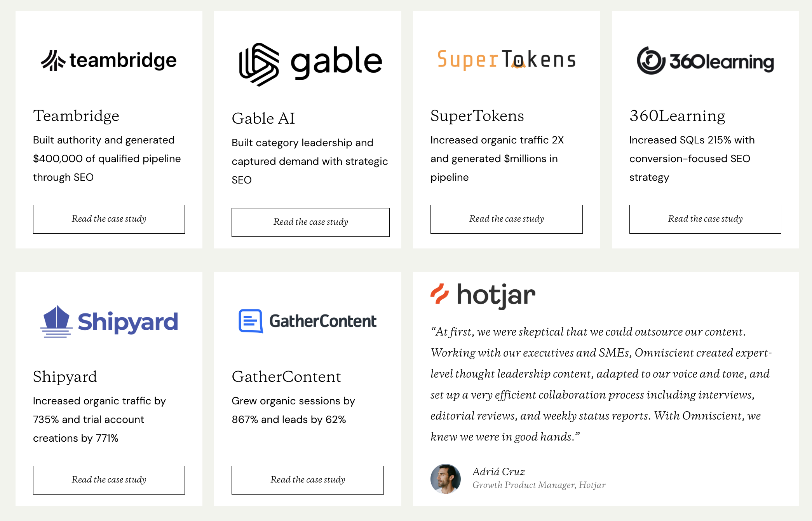
Task: Click the Gable logo icon
Action: 259,64
